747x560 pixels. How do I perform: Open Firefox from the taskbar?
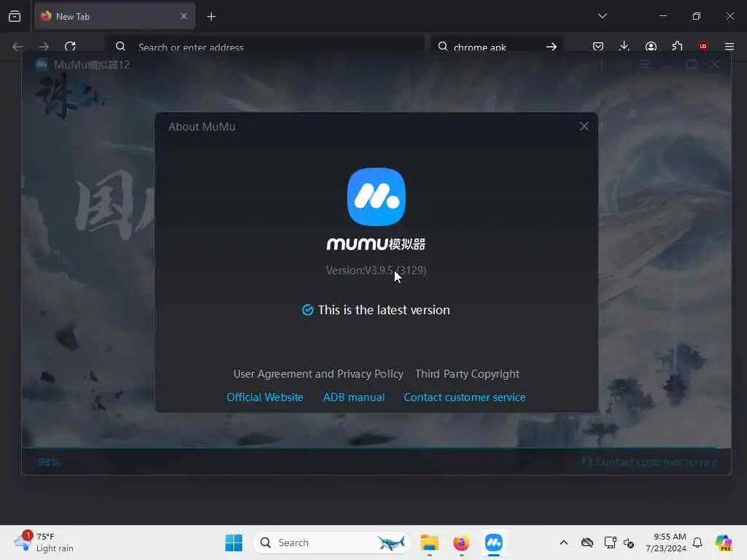[x=461, y=542]
